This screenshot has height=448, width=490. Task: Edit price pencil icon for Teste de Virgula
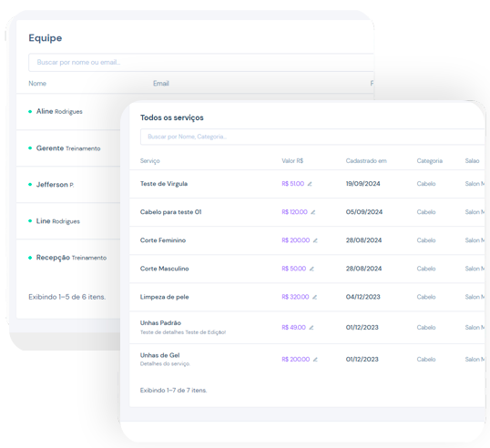[310, 184]
